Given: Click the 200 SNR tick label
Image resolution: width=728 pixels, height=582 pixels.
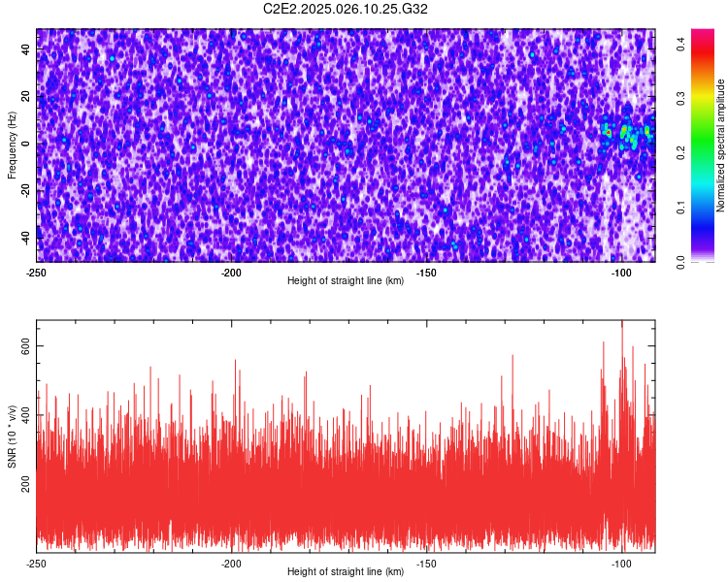Looking at the screenshot, I should coord(25,484).
